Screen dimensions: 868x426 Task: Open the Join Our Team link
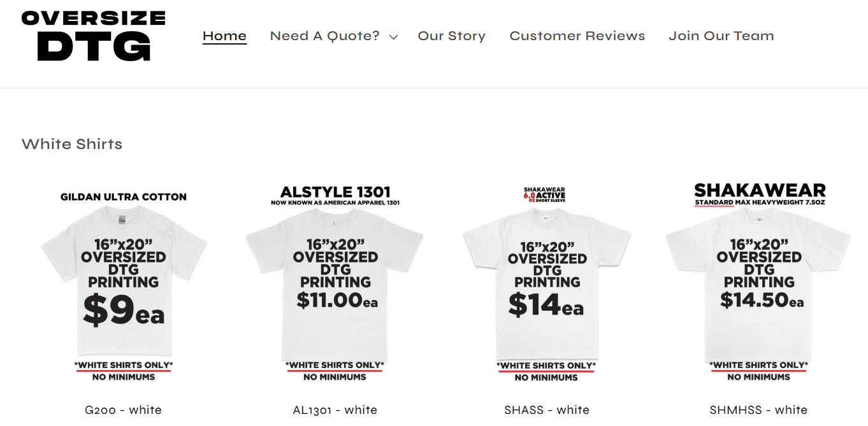point(721,36)
